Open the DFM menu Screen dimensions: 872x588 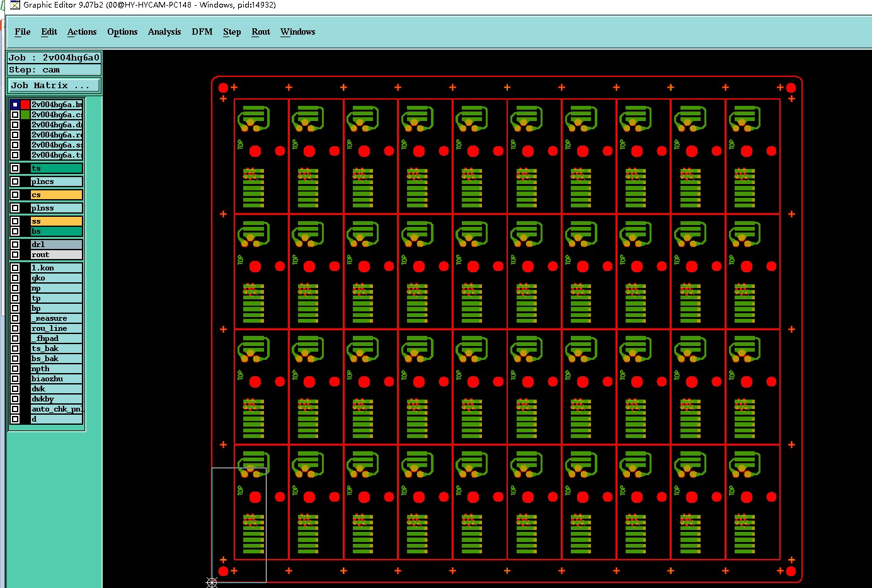(x=202, y=32)
